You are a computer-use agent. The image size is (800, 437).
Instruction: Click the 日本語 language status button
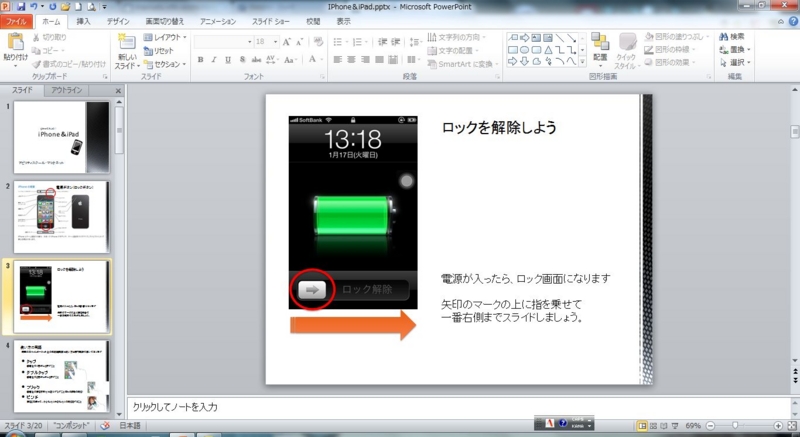point(130,425)
